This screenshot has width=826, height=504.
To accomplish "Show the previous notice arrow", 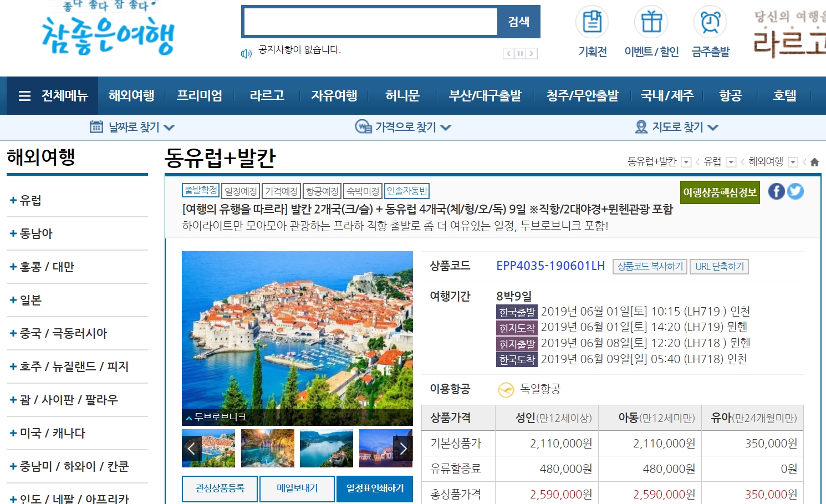I will 508,53.
